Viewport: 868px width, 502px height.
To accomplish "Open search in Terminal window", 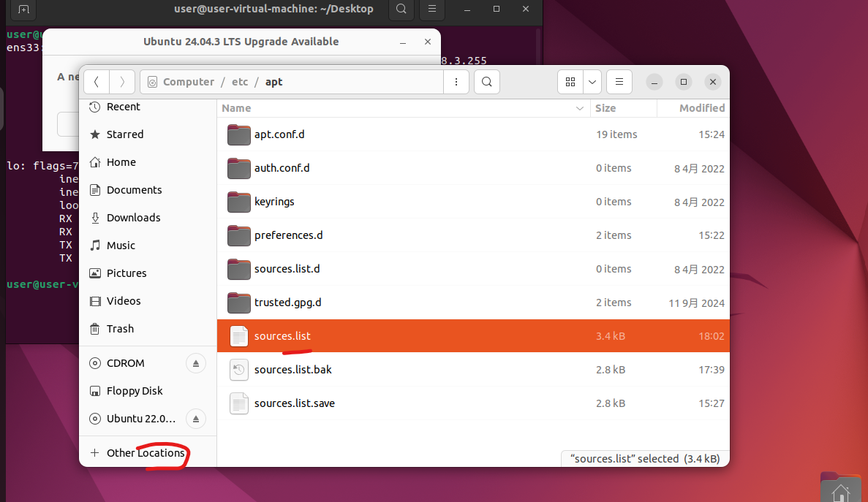I will click(x=401, y=9).
